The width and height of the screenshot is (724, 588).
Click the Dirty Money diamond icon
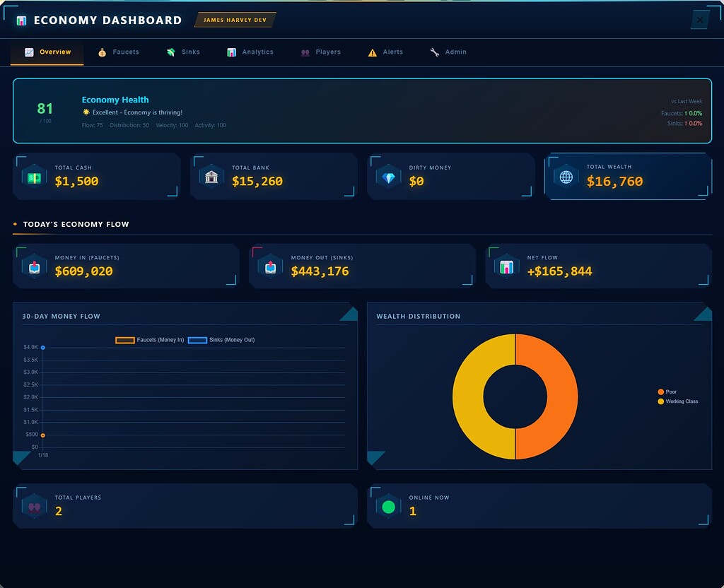(389, 177)
